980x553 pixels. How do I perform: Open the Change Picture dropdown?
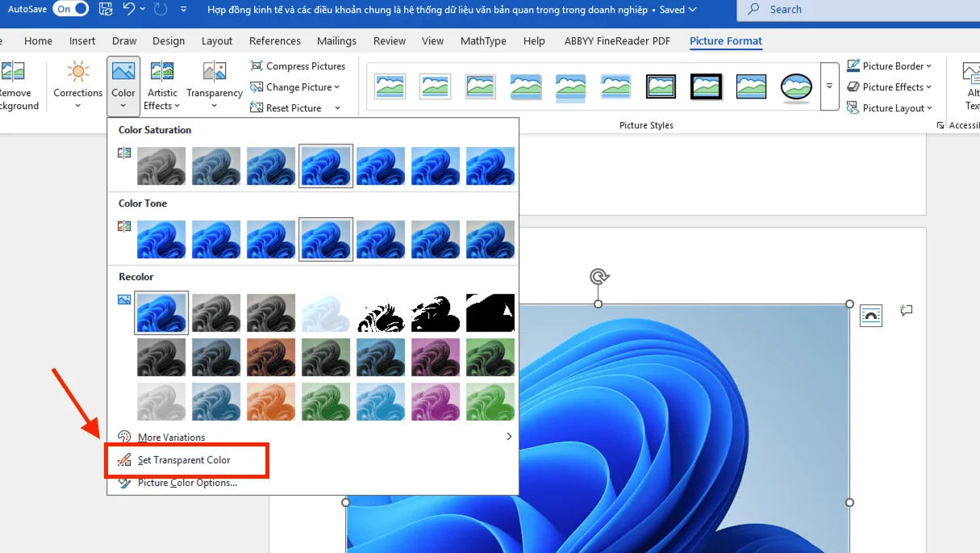[295, 87]
